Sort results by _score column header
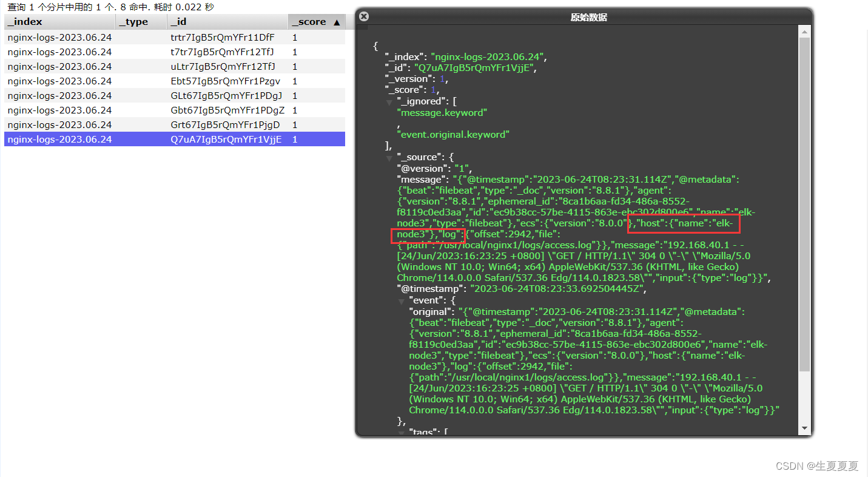Viewport: 868px width, 477px height. point(317,22)
